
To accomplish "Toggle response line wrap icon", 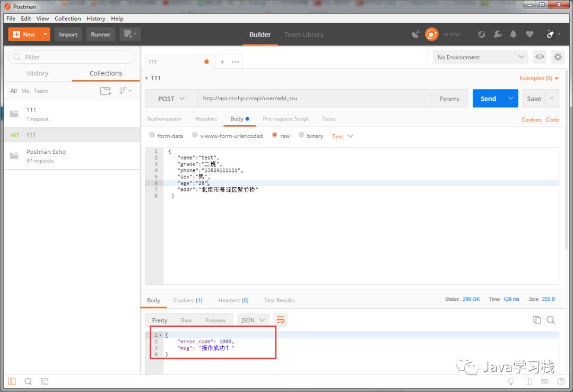I will (281, 320).
